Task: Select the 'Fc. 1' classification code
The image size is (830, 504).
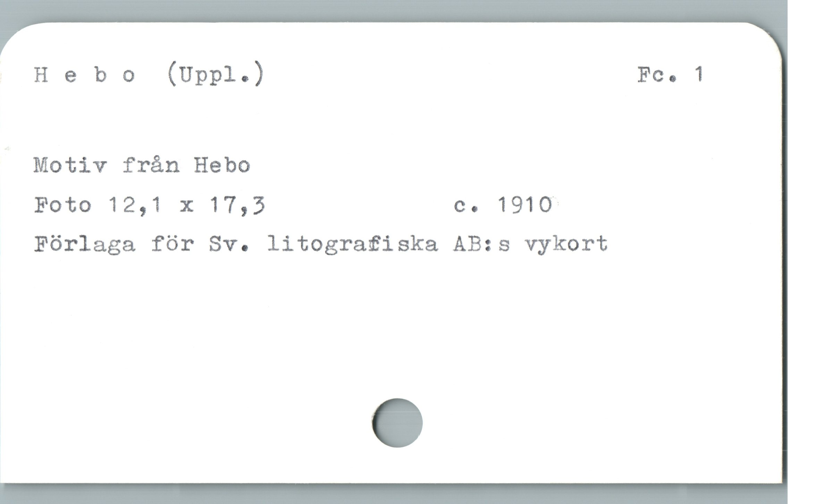Action: pyautogui.click(x=670, y=75)
